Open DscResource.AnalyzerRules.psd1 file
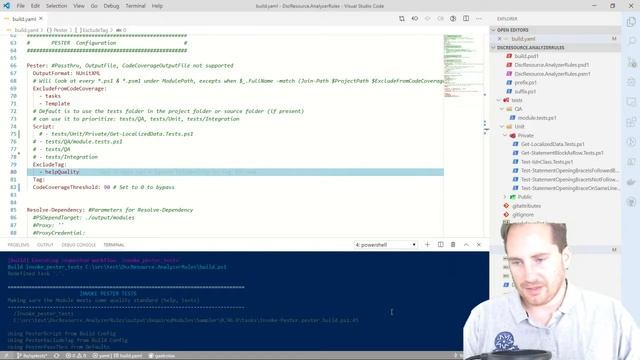The image size is (640, 360). (x=551, y=65)
